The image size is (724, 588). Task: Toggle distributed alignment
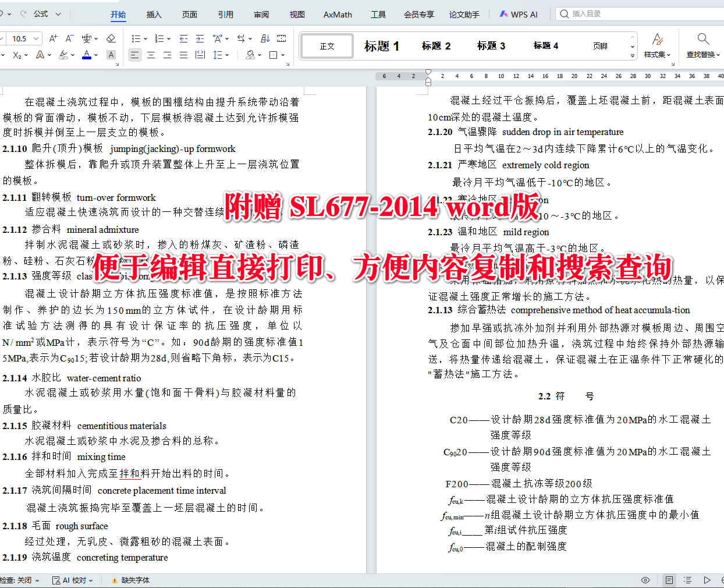(x=200, y=55)
